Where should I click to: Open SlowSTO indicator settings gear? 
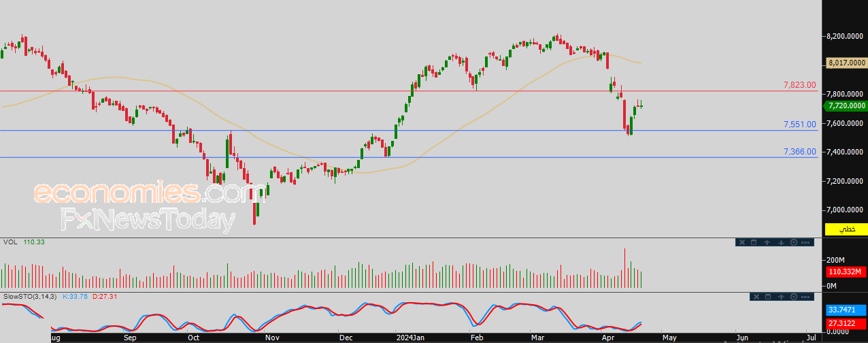(x=794, y=297)
